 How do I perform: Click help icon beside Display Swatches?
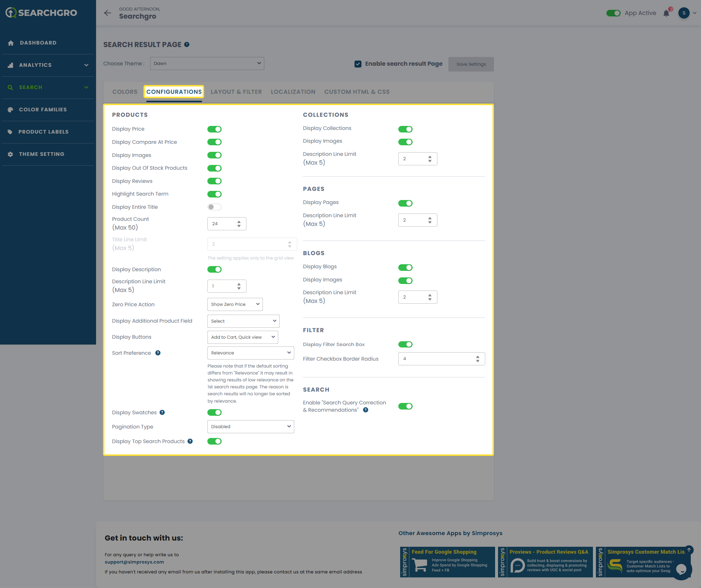click(162, 412)
